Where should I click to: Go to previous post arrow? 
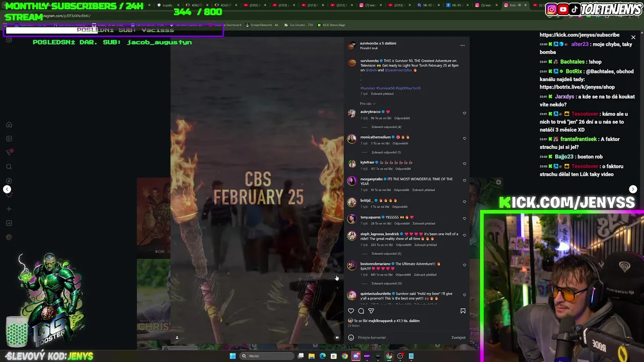click(7, 189)
